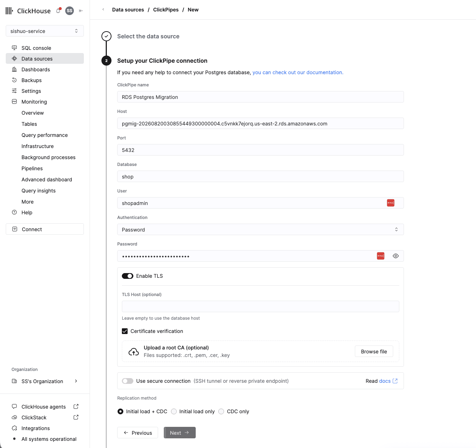This screenshot has width=476, height=448.
Task: Click the Host input field
Action: 261,123
